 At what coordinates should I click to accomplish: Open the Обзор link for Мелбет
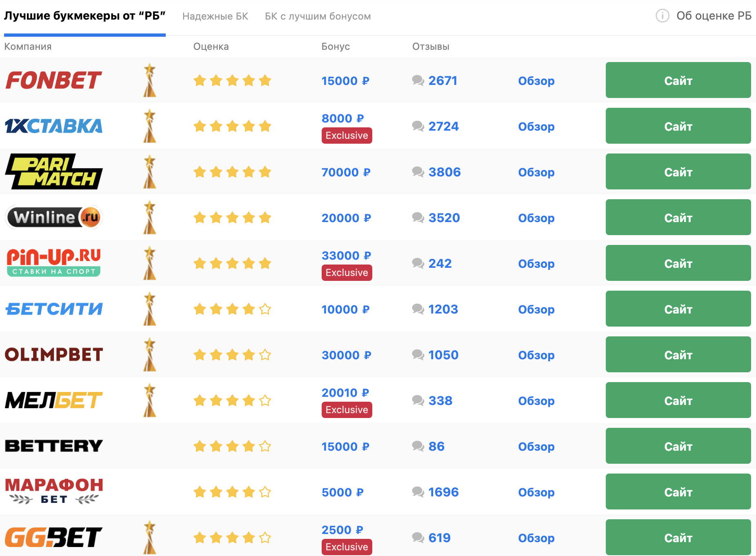pos(536,401)
